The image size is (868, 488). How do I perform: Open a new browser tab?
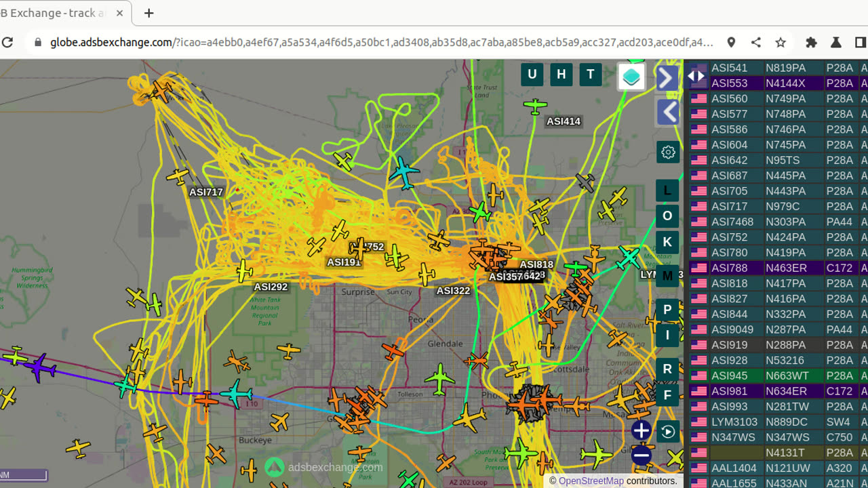149,13
